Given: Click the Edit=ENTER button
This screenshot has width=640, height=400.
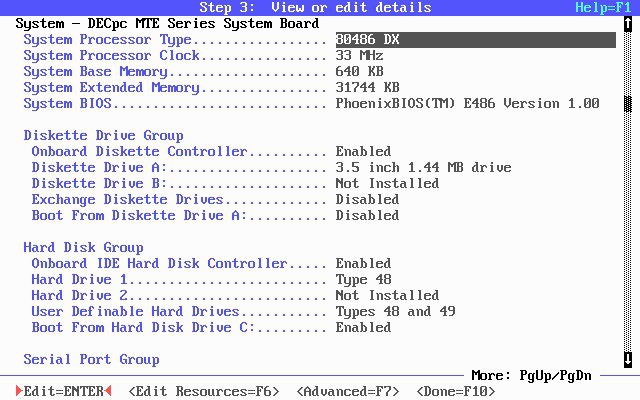Looking at the screenshot, I should 63,391.
